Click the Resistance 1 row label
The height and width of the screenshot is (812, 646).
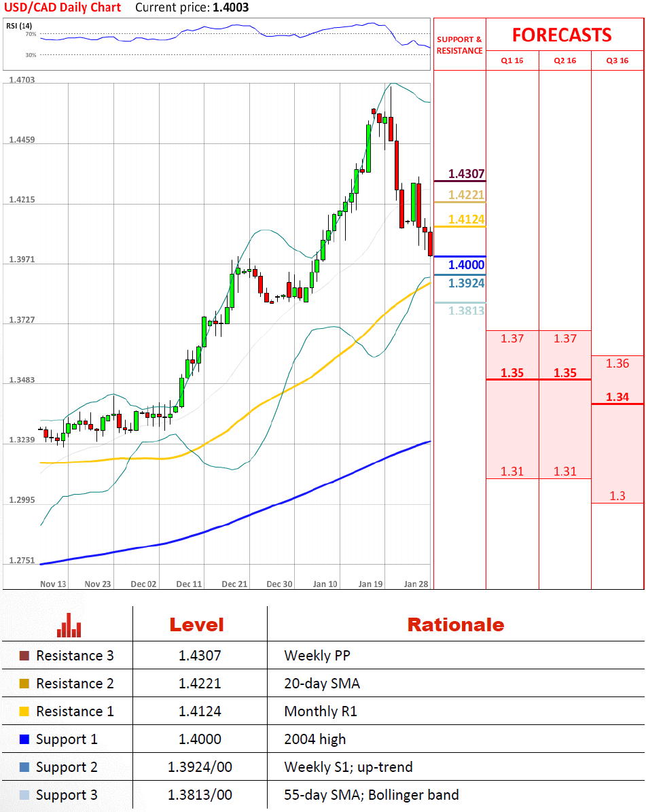[x=75, y=711]
